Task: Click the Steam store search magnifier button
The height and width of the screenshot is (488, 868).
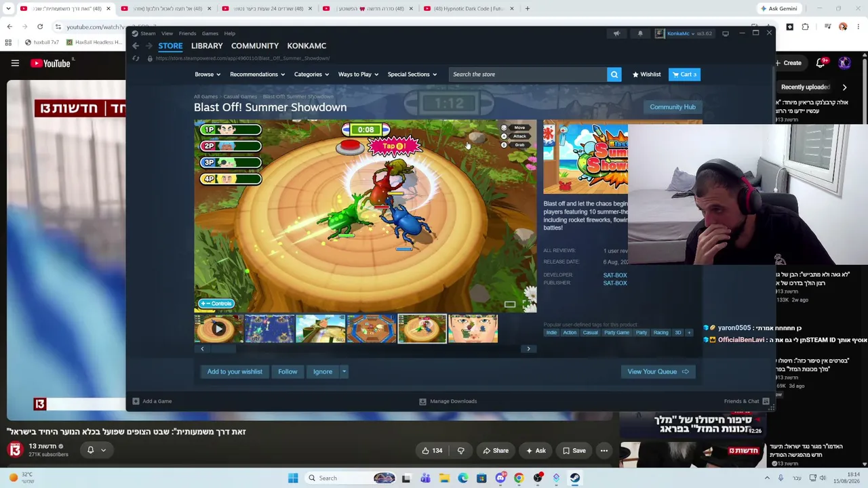Action: click(x=614, y=75)
